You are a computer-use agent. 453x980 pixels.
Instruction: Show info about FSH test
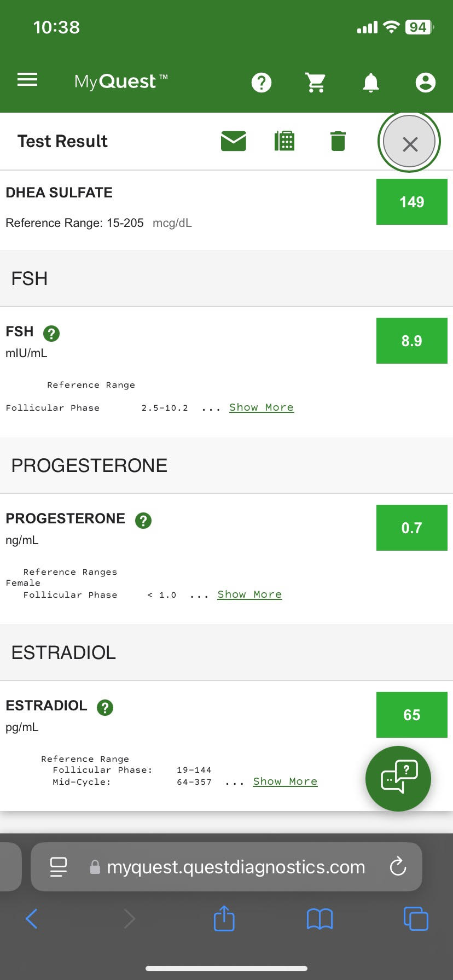[51, 333]
